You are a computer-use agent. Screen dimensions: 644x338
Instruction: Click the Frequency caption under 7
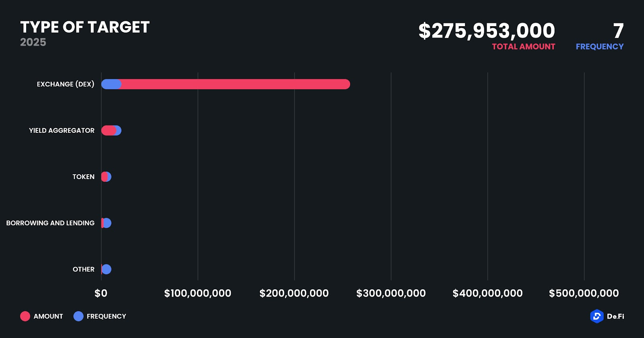(599, 47)
